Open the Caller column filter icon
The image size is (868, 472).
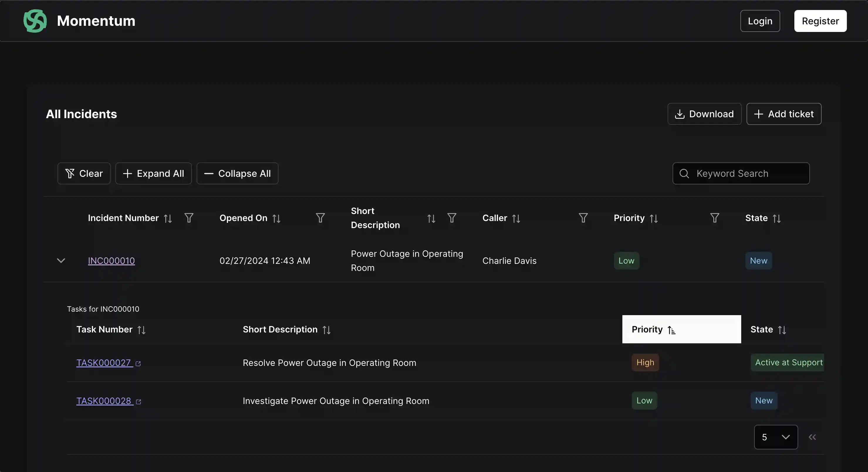[583, 218]
